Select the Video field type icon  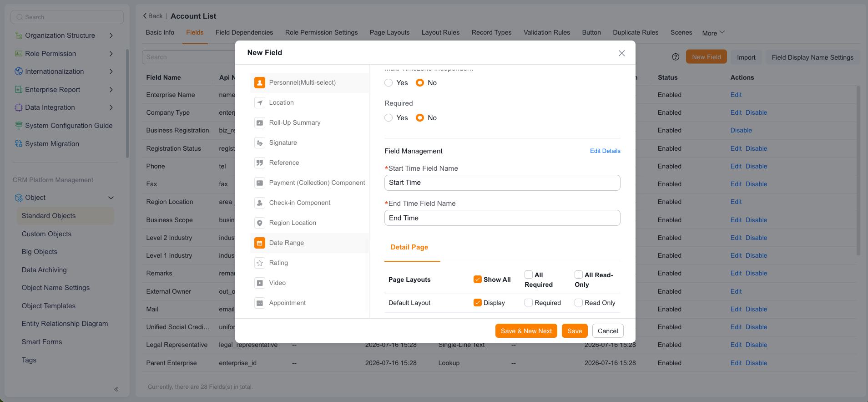click(x=260, y=283)
